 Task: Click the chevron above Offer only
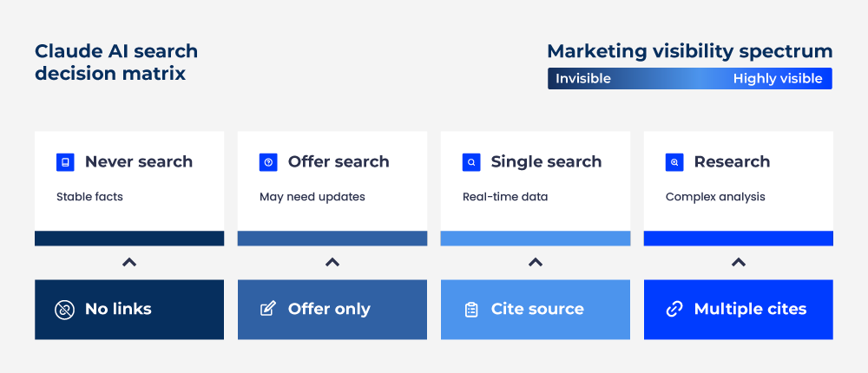tap(332, 262)
